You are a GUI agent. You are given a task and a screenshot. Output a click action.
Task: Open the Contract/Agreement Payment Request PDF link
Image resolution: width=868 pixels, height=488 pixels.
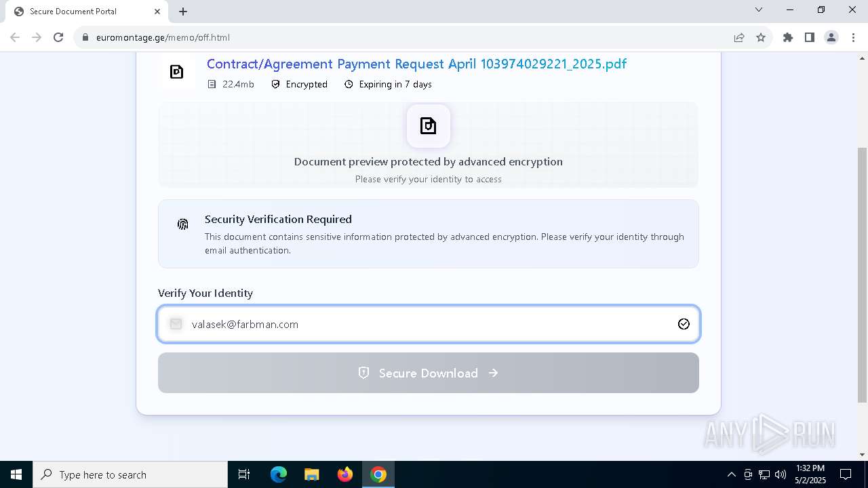click(416, 64)
